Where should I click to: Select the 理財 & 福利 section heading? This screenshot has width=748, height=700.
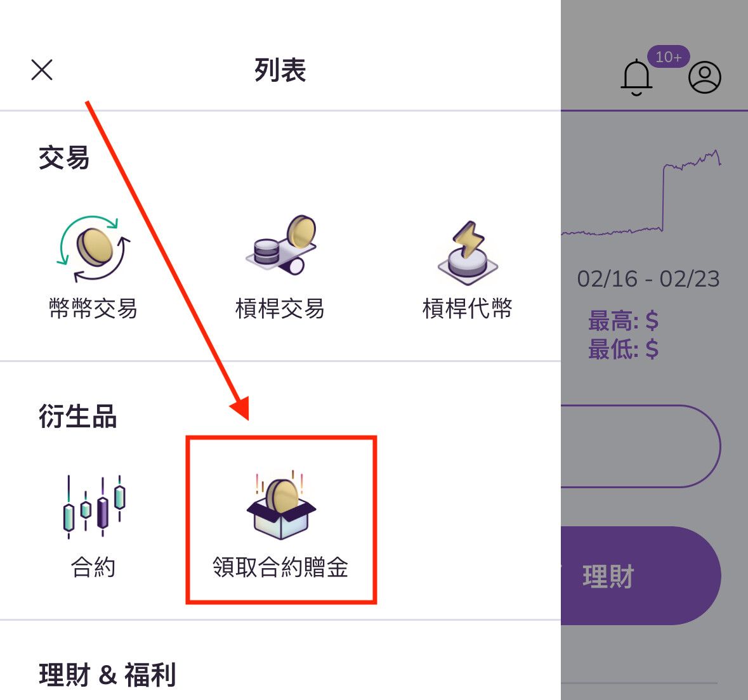click(x=107, y=675)
